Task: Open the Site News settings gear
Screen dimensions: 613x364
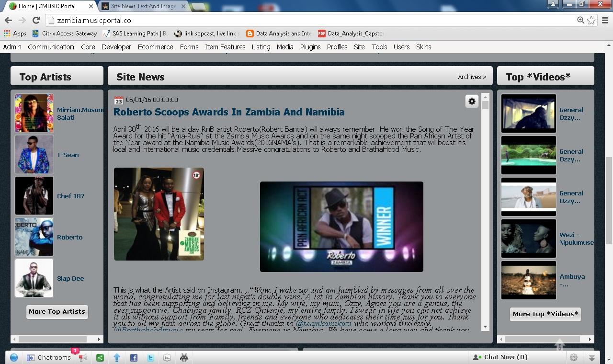Action: (472, 101)
